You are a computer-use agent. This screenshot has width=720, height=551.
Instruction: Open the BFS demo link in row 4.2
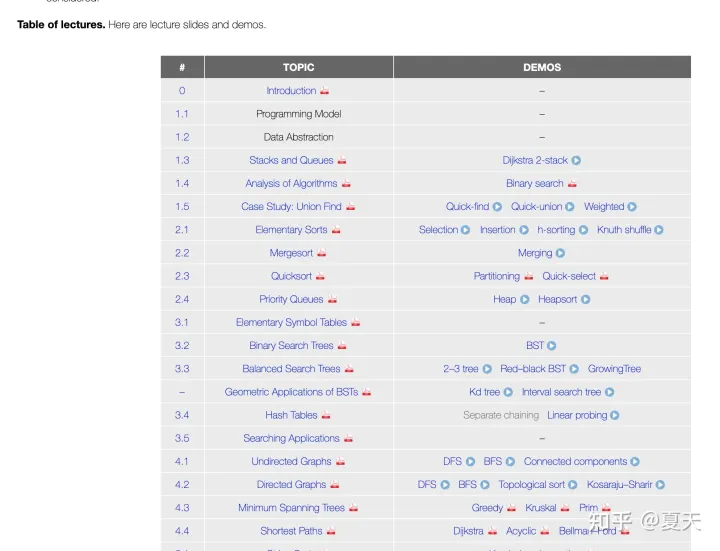467,484
